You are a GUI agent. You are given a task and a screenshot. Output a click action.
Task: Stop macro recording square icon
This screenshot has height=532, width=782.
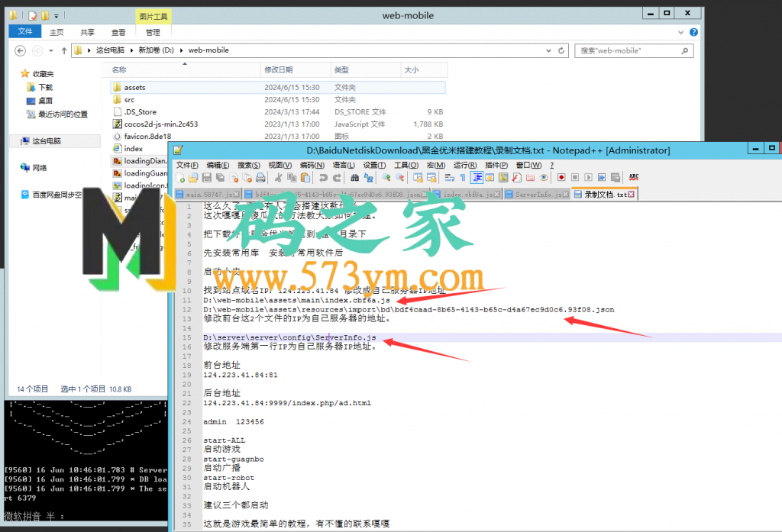pos(574,178)
